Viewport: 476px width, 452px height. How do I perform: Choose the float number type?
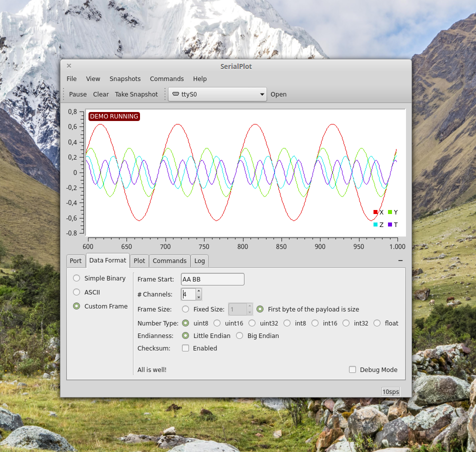[x=377, y=323]
